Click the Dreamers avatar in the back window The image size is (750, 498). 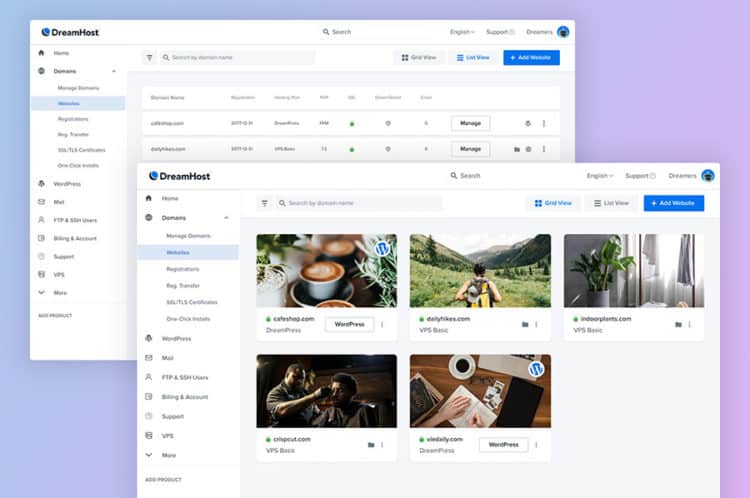click(x=563, y=32)
